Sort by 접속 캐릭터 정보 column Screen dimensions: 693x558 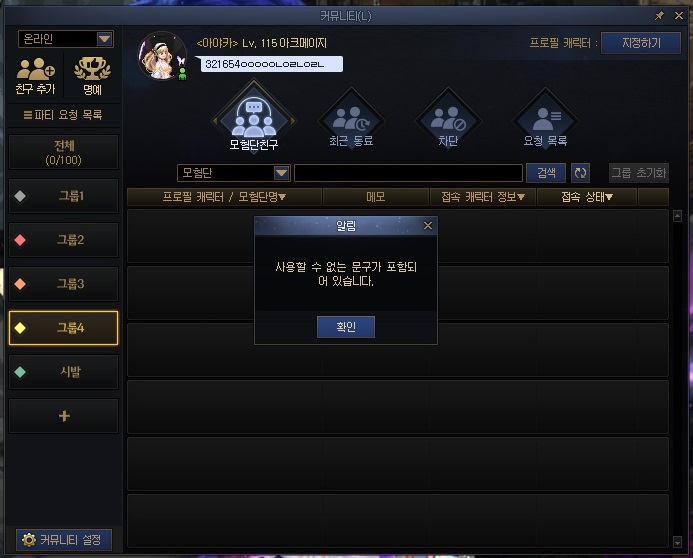click(x=483, y=197)
